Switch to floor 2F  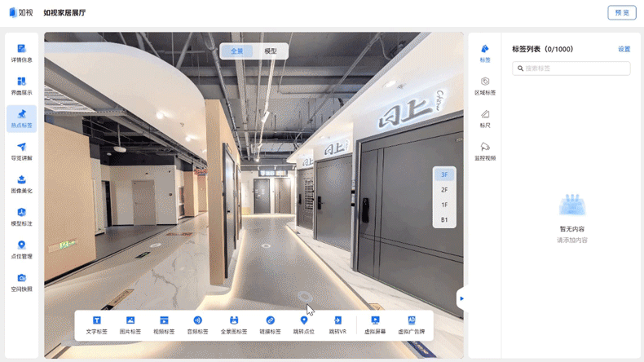pyautogui.click(x=444, y=190)
